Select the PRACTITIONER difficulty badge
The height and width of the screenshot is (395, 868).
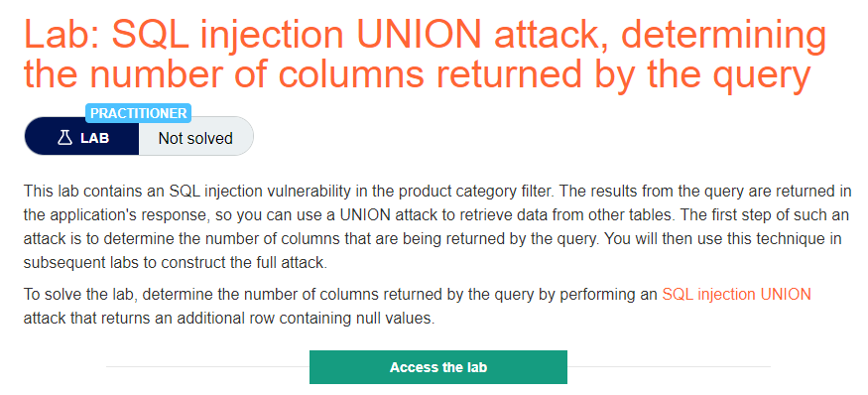pos(138,113)
